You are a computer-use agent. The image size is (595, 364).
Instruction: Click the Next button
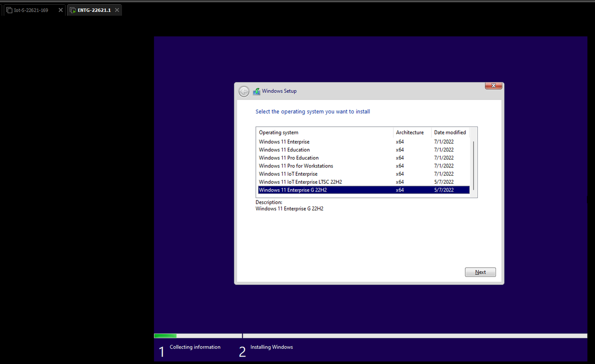tap(480, 272)
